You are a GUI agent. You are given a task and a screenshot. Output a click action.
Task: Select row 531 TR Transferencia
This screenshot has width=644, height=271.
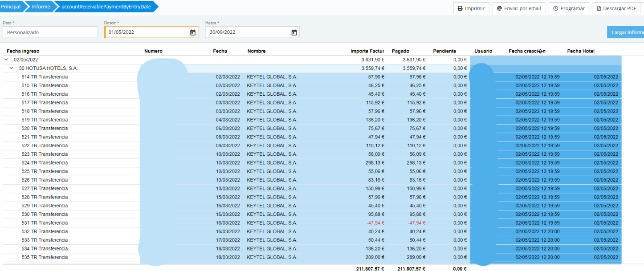[x=45, y=223]
